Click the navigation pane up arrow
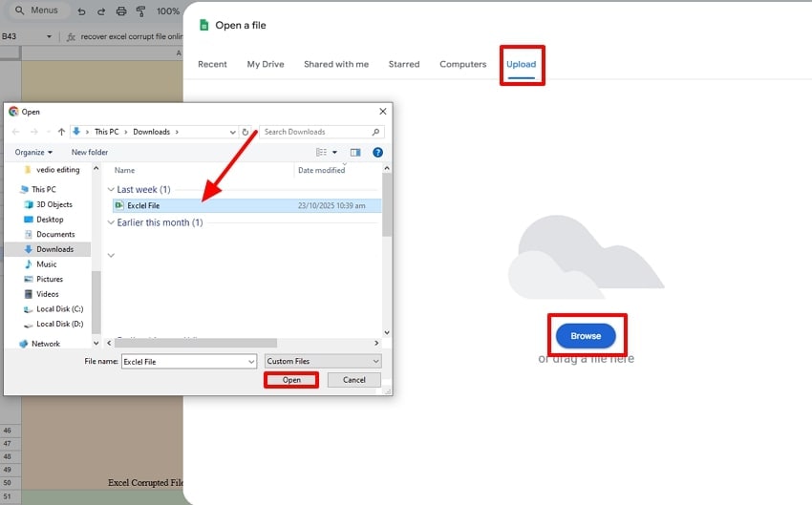812x505 pixels. click(96, 169)
